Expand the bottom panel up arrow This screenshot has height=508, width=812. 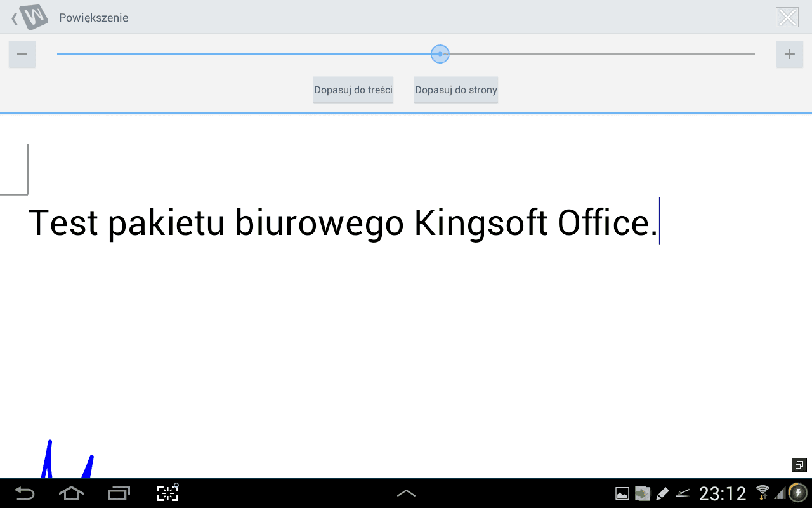406,493
